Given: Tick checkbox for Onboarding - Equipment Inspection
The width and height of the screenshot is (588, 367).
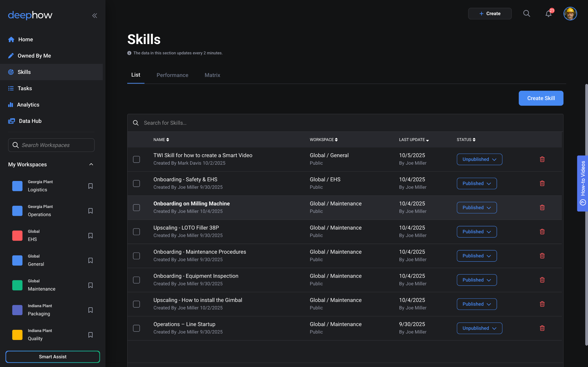Looking at the screenshot, I should (x=137, y=280).
